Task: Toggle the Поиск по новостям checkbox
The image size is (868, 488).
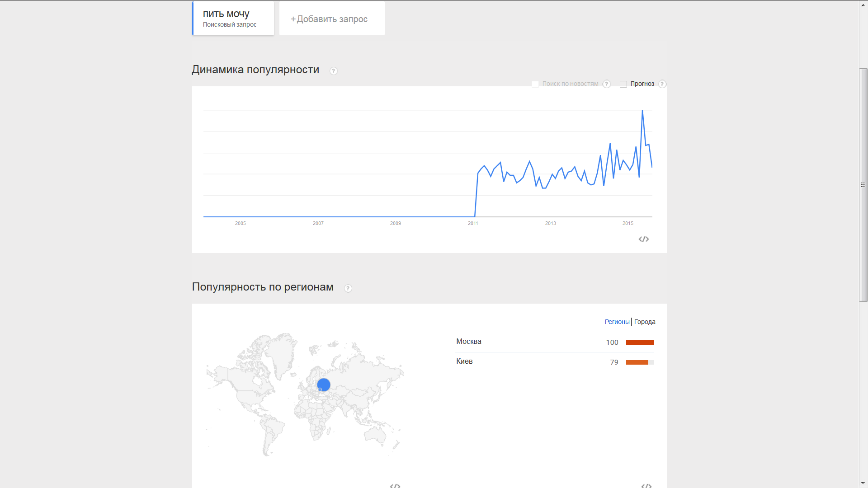Action: coord(535,84)
